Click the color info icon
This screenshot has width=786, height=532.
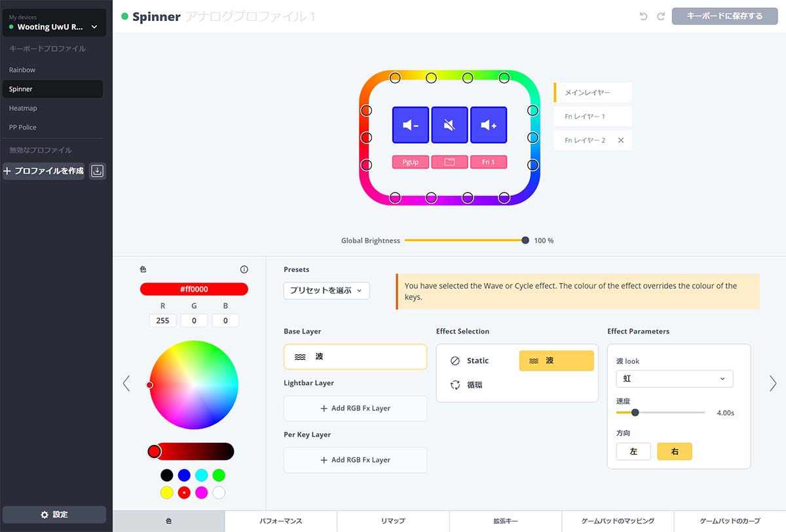tap(244, 269)
